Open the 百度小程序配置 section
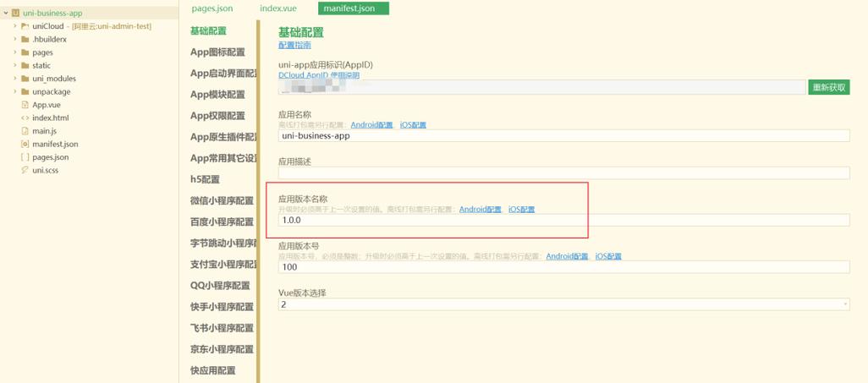Image resolution: width=868 pixels, height=383 pixels. 222,222
